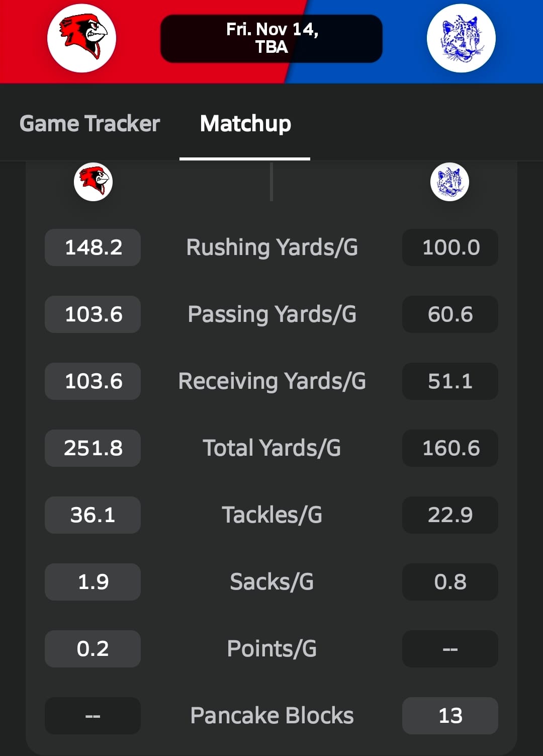This screenshot has height=756, width=543.
Task: Click the Passing Yards/G stat label
Action: [272, 314]
